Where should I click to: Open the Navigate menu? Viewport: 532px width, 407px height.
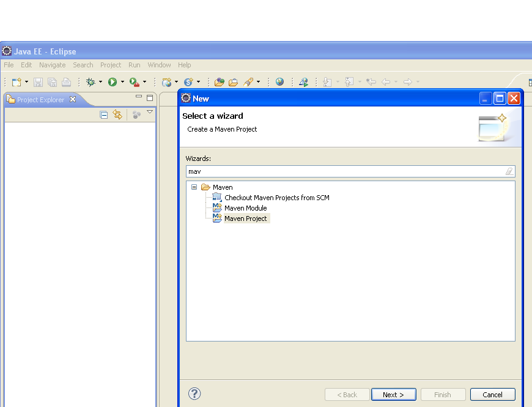tap(52, 65)
